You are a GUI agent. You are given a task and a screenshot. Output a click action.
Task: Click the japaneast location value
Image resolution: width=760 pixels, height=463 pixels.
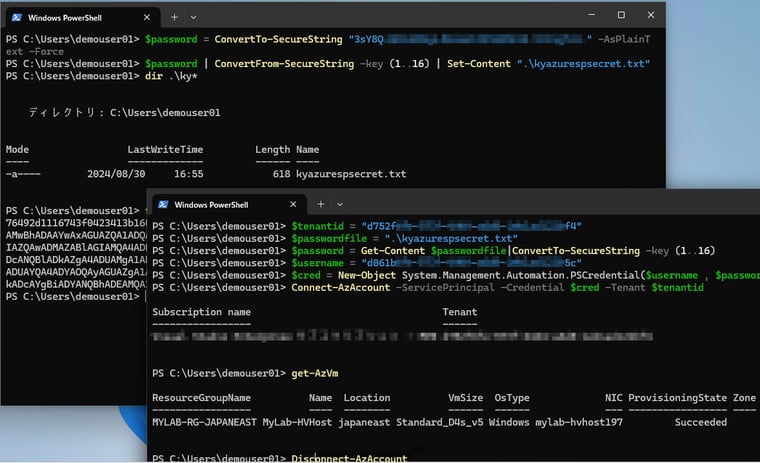364,422
